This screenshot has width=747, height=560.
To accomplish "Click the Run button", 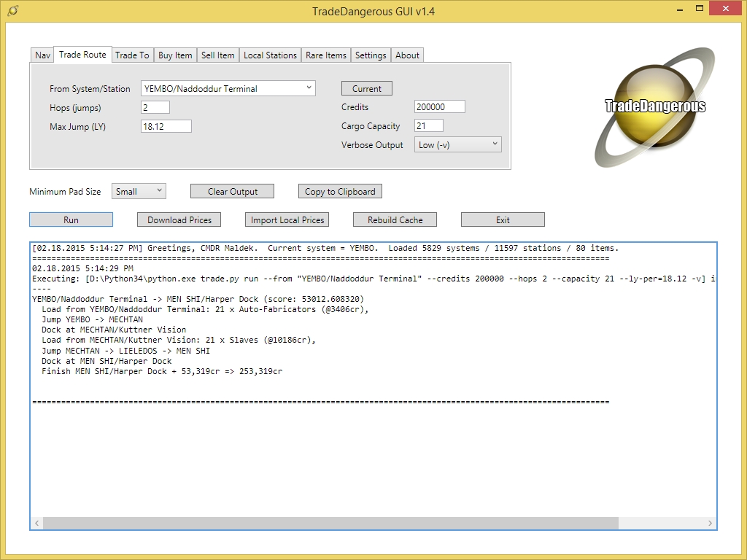I will [71, 219].
